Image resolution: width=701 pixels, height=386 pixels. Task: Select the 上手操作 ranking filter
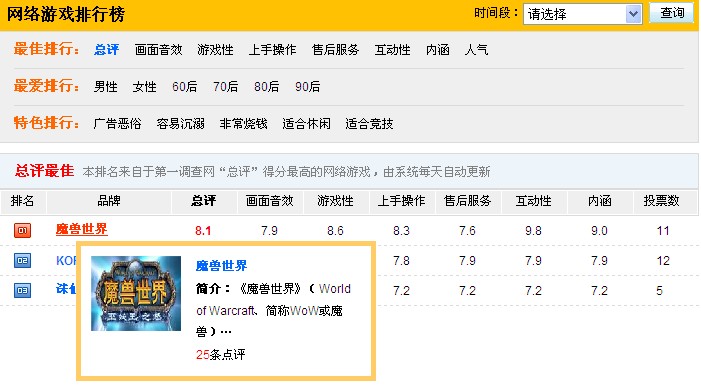coord(272,49)
